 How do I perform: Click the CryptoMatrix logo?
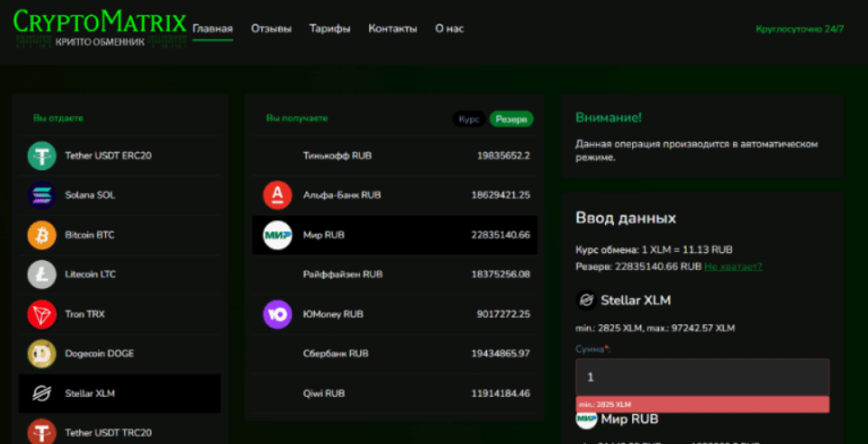[100, 29]
